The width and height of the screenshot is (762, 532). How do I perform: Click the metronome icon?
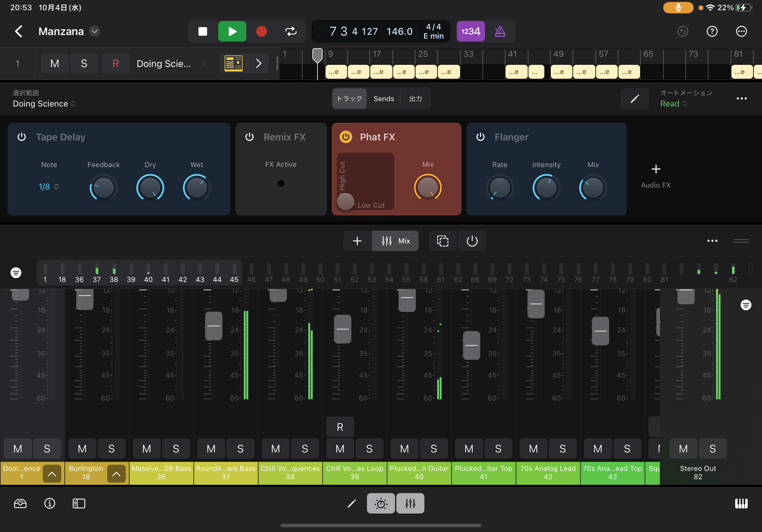[500, 32]
